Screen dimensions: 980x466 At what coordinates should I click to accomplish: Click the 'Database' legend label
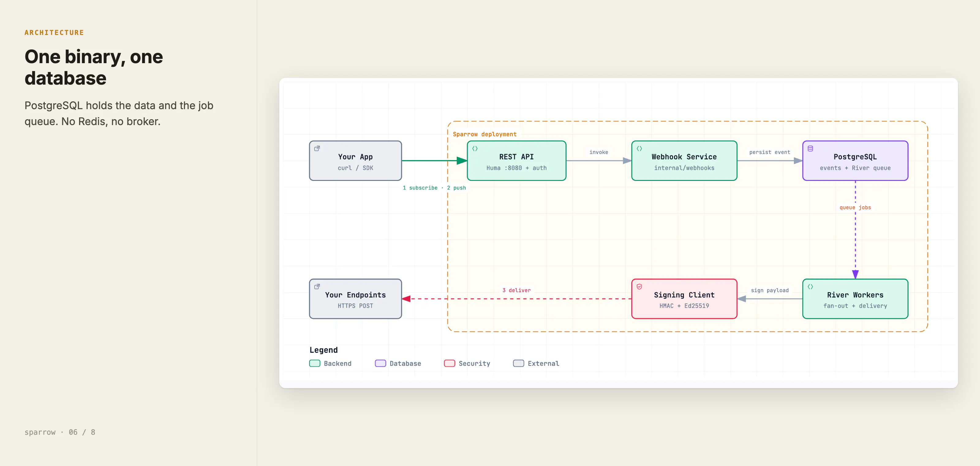click(405, 364)
